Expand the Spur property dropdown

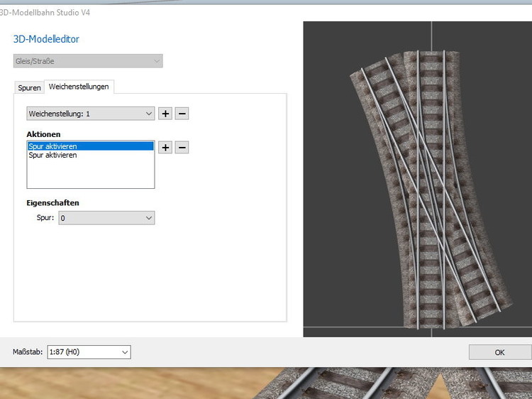click(x=106, y=218)
